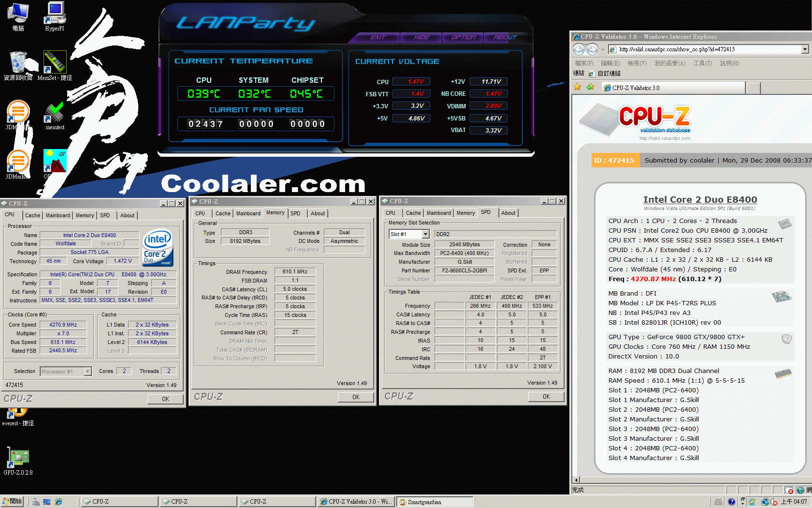This screenshot has height=508, width=812.
Task: Select CPU tab in middle CPU-Z window
Action: 200,213
